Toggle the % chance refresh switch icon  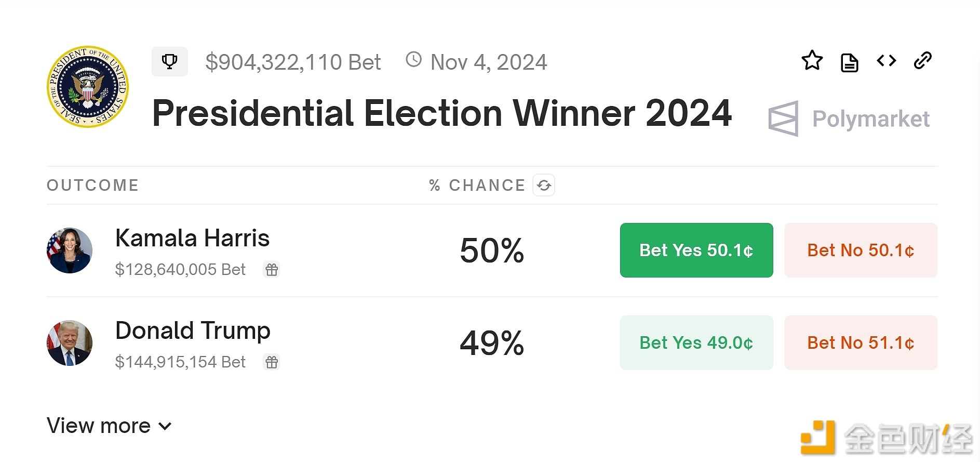click(544, 185)
